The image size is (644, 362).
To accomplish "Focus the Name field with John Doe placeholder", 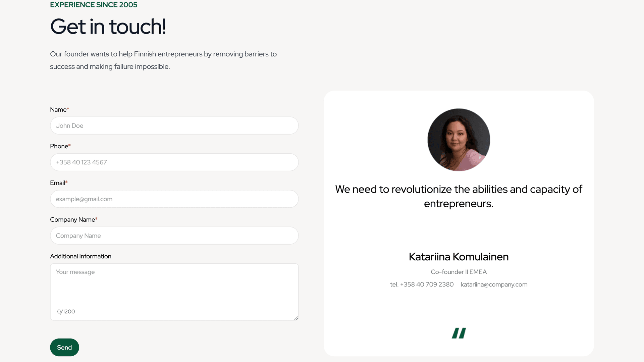I will (x=174, y=125).
